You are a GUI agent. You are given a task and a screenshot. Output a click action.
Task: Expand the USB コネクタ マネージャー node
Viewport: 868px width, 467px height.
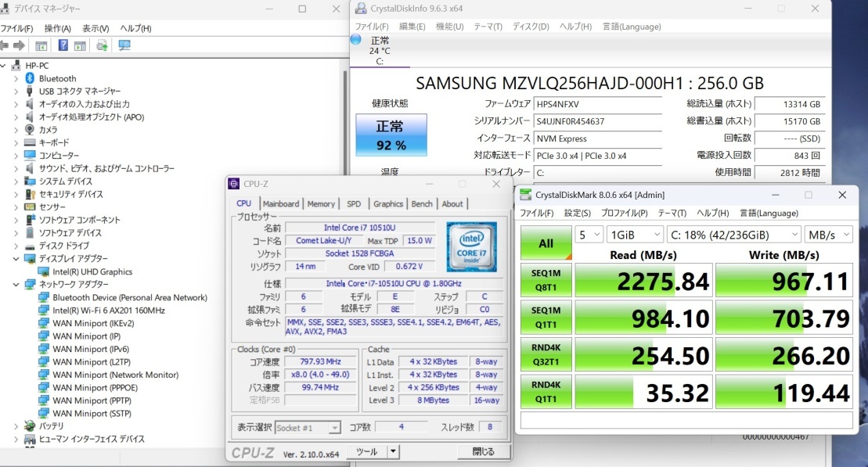coord(16,92)
